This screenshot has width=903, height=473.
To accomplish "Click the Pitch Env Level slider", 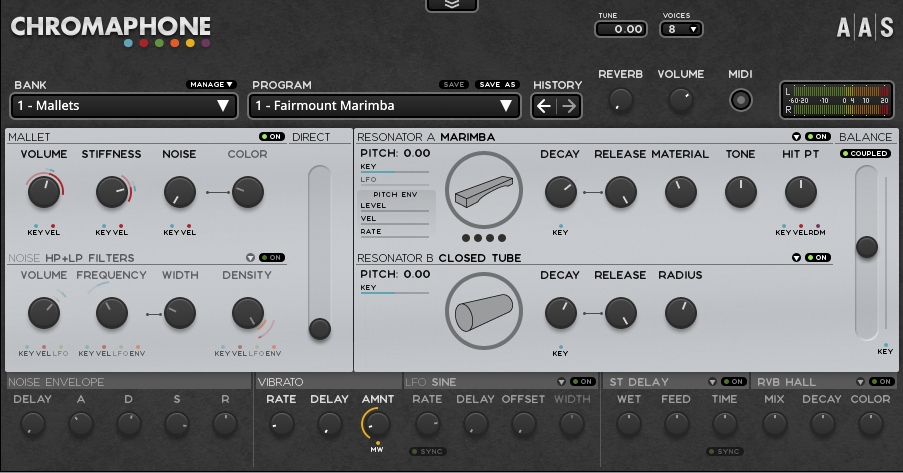I will 394,211.
